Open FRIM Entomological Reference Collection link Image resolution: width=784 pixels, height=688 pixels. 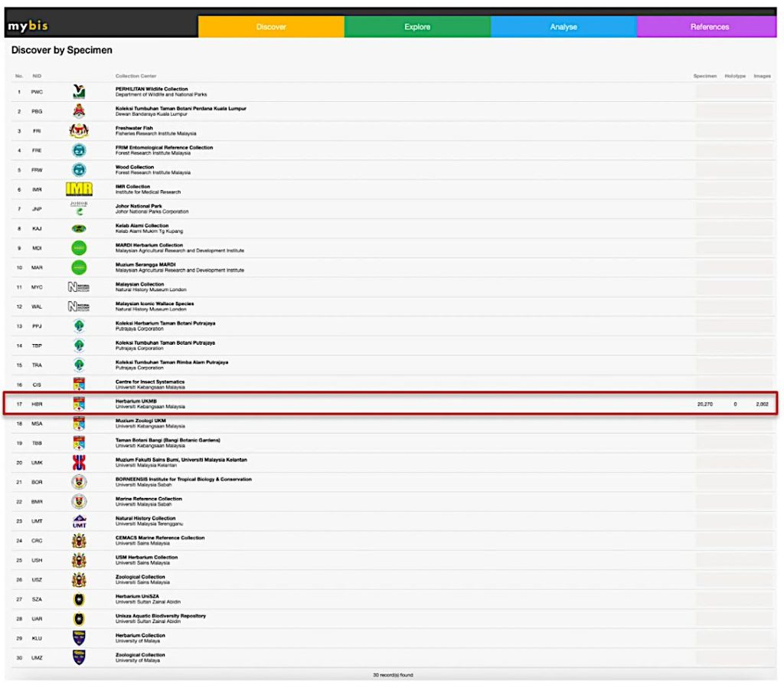(x=164, y=148)
